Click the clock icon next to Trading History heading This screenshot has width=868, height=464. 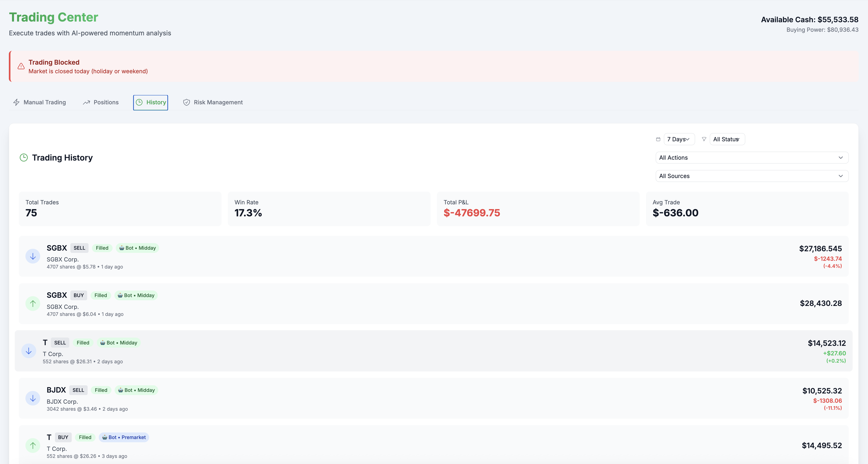(x=24, y=158)
